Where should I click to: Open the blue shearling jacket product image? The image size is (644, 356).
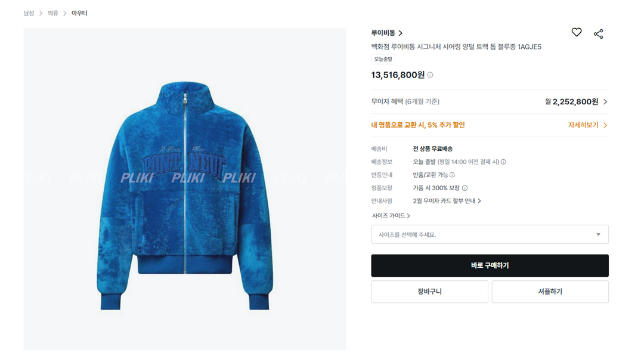(x=184, y=189)
